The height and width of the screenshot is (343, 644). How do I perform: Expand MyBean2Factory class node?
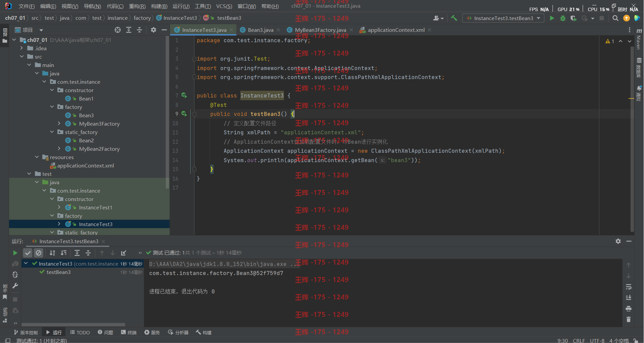59,149
